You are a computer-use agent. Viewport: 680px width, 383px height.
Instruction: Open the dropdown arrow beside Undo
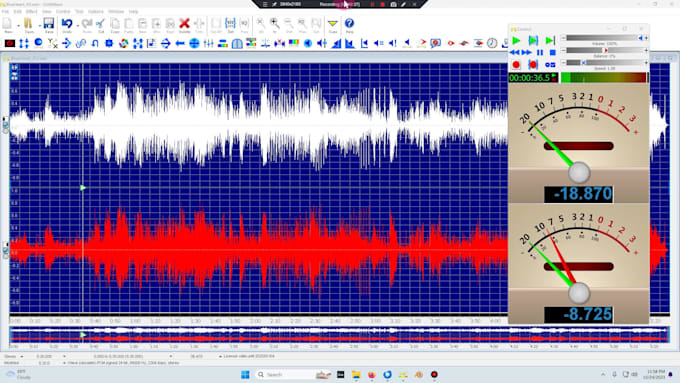pyautogui.click(x=77, y=25)
